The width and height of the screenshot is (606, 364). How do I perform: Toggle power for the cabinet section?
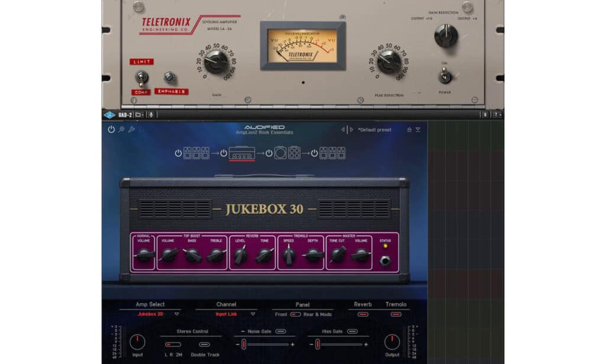269,153
